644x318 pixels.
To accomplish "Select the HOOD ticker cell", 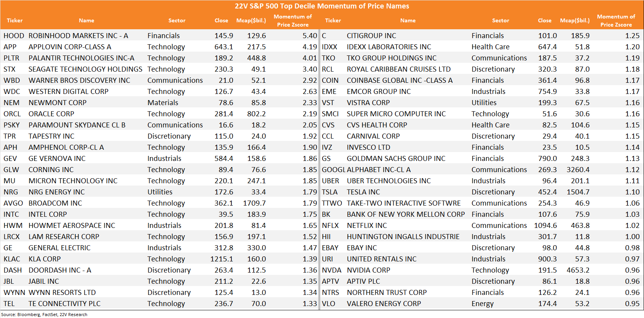I will pyautogui.click(x=13, y=36).
